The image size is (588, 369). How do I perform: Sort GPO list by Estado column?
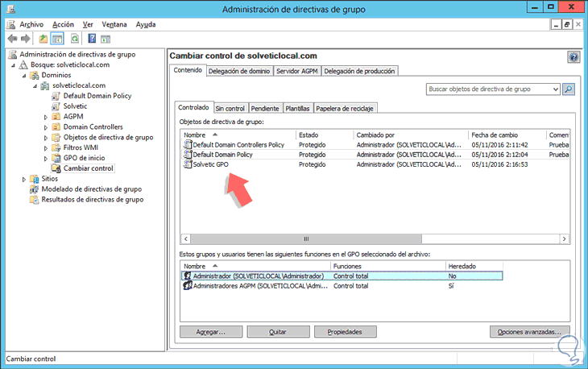325,135
